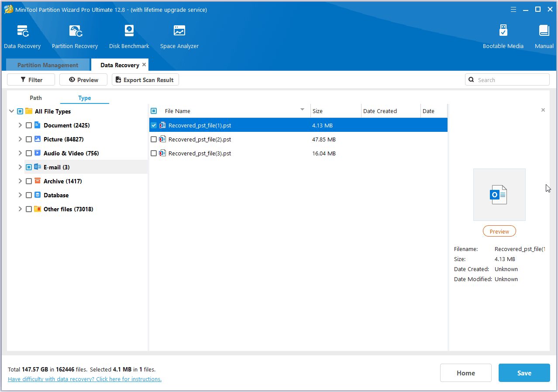Switch to the Partition Management tab
This screenshot has height=392, width=558.
click(47, 65)
